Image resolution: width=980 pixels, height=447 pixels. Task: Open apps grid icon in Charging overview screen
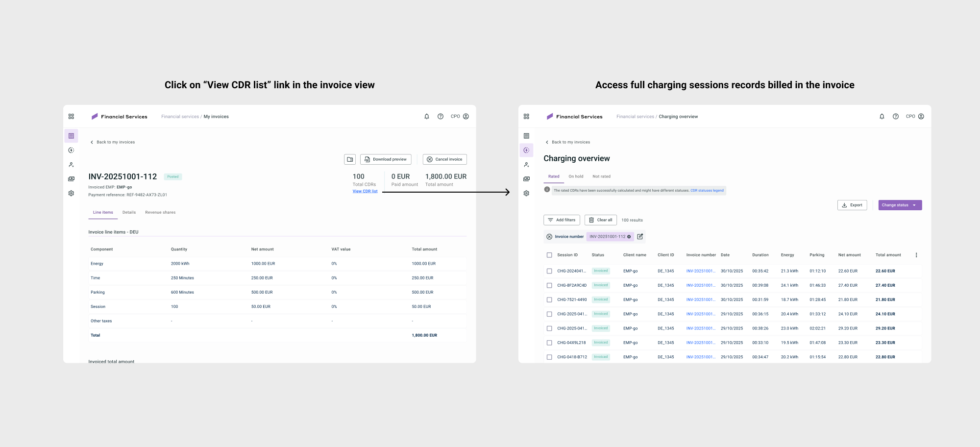[526, 117]
